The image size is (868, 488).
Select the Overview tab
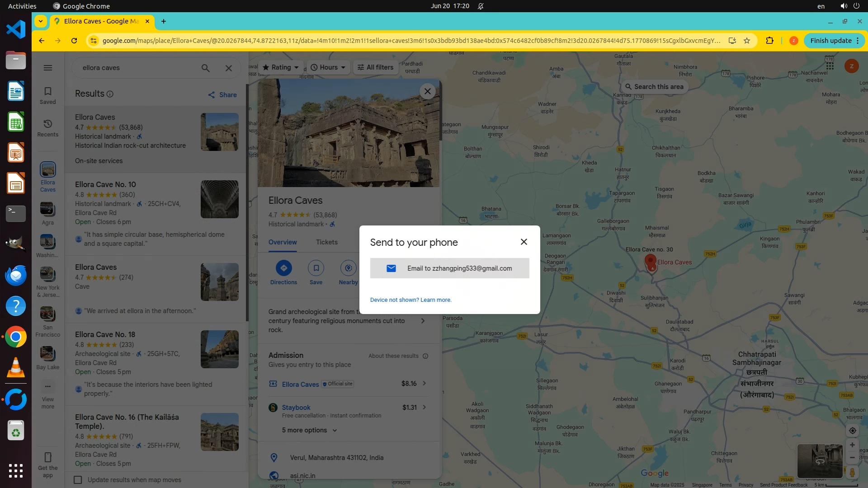click(283, 242)
